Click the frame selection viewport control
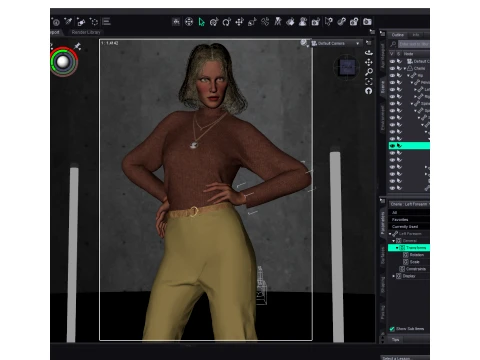Viewport: 480px width, 360px height. coord(369,81)
